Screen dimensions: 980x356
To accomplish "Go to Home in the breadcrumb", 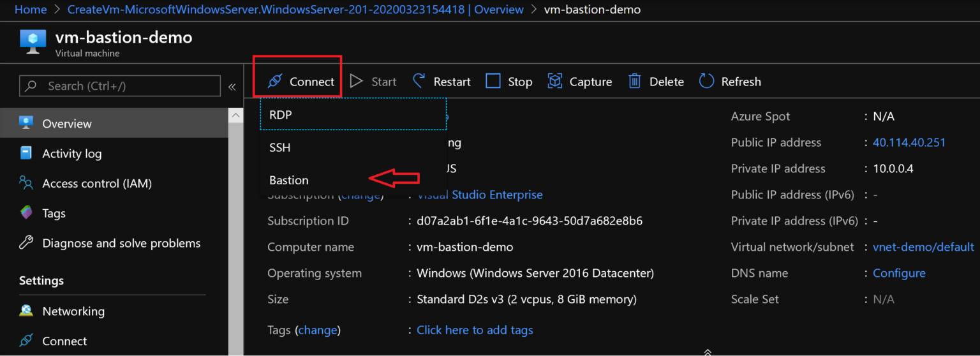I will click(x=31, y=10).
